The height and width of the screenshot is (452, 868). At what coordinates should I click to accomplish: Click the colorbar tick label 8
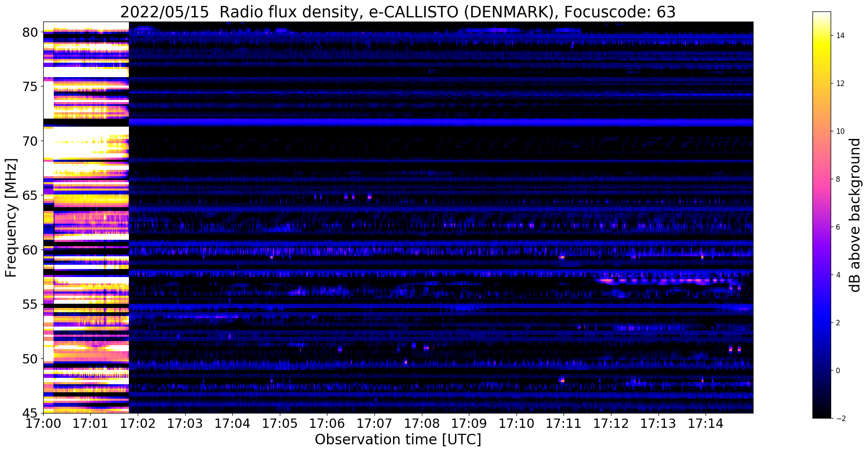coord(837,179)
